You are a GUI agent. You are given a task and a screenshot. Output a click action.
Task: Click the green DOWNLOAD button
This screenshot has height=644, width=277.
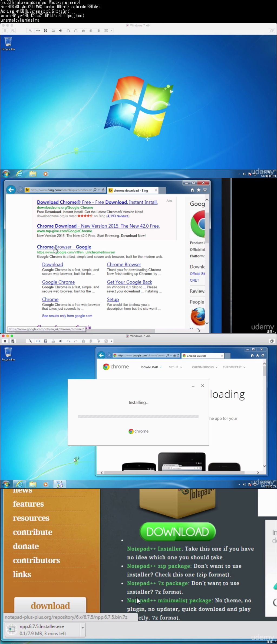178,532
